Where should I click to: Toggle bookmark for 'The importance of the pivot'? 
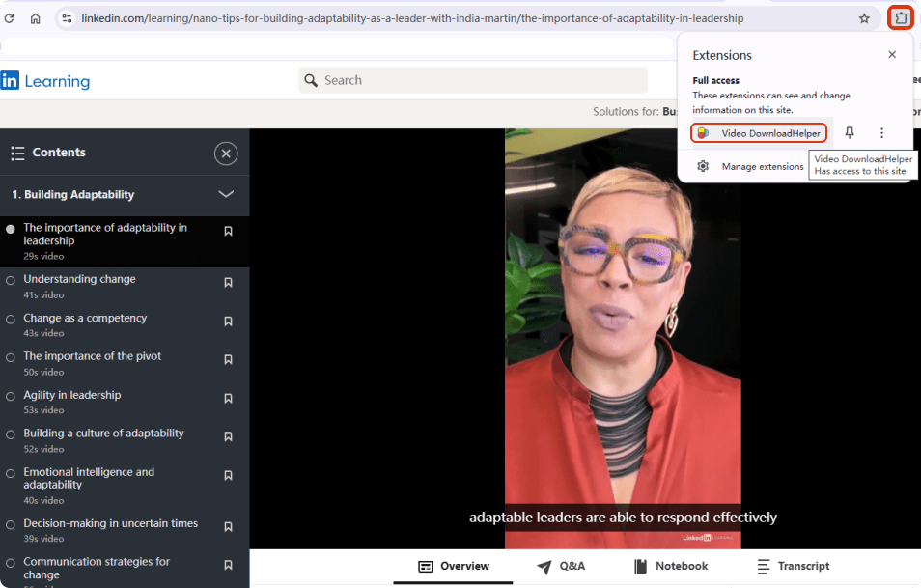tap(229, 360)
